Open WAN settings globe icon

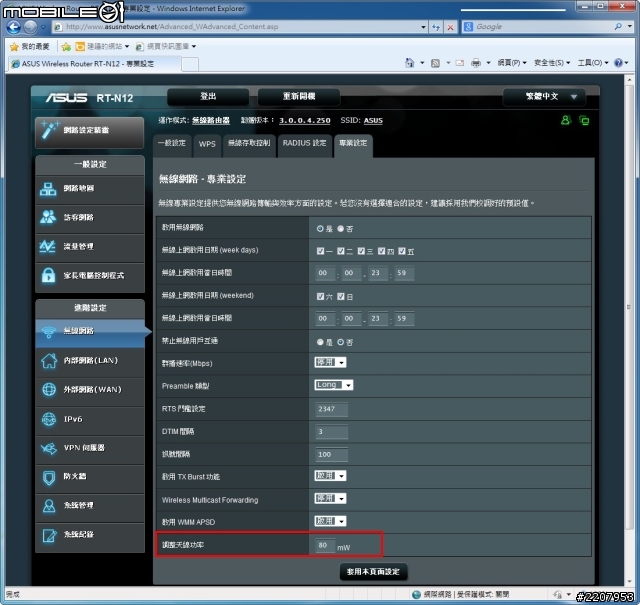coord(49,389)
